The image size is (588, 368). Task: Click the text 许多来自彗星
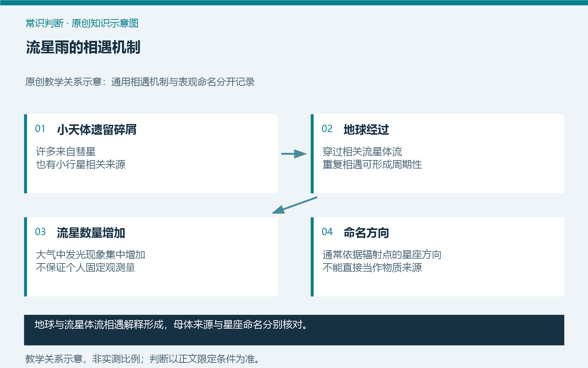(x=66, y=151)
